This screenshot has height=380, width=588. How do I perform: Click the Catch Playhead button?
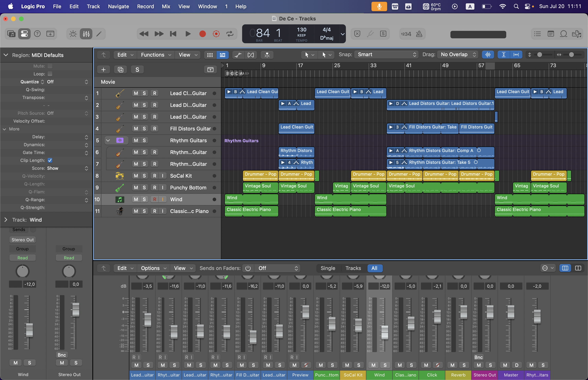pos(267,55)
